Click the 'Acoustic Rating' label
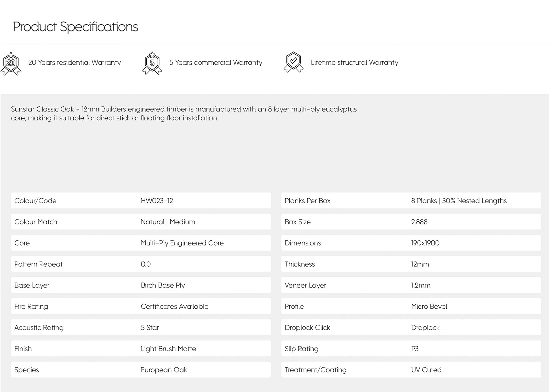This screenshot has width=549, height=392. click(x=39, y=328)
